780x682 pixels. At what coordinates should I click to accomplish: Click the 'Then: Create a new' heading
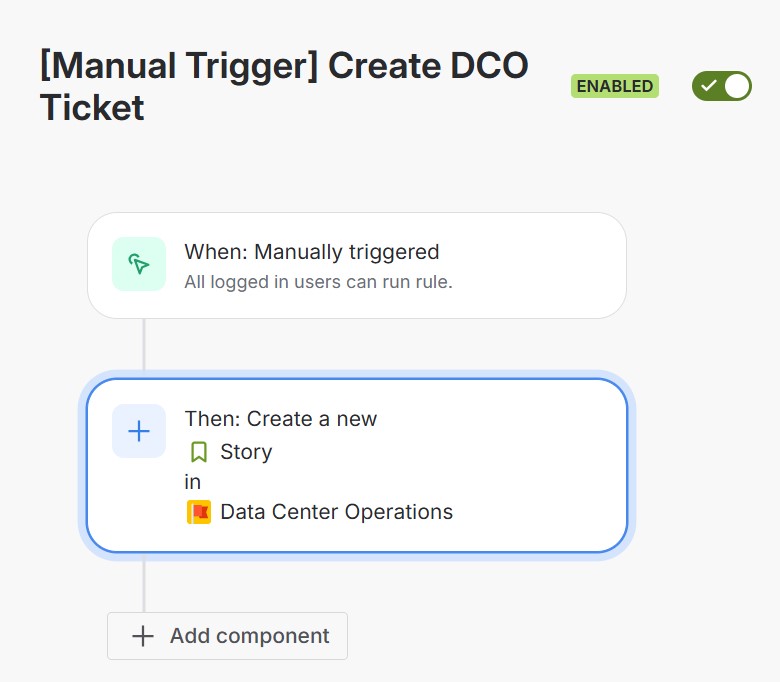[x=281, y=419]
